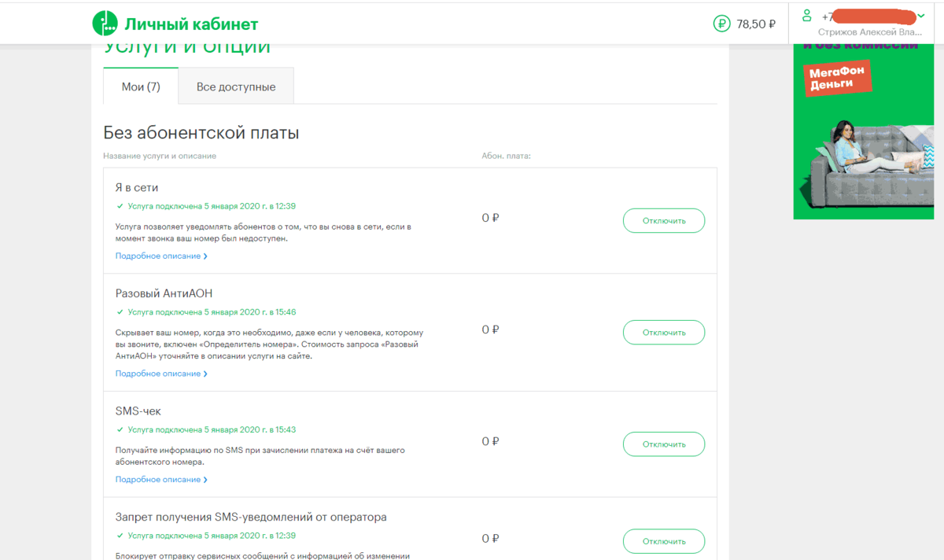The height and width of the screenshot is (560, 944).
Task: Click the 78,50 ₽ balance amount
Action: point(757,24)
